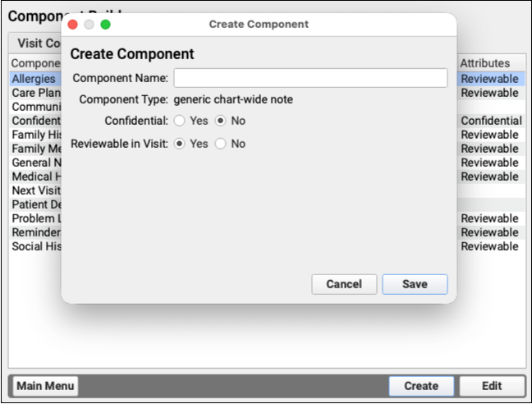Return to Main Menu
The width and height of the screenshot is (532, 404).
45,386
